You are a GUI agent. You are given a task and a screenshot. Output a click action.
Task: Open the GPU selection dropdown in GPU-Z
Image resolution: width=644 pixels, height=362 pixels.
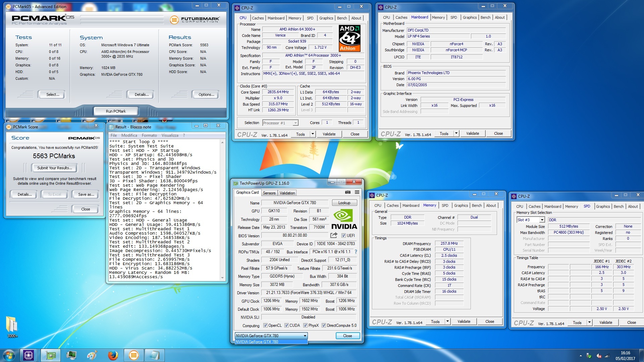click(x=271, y=336)
